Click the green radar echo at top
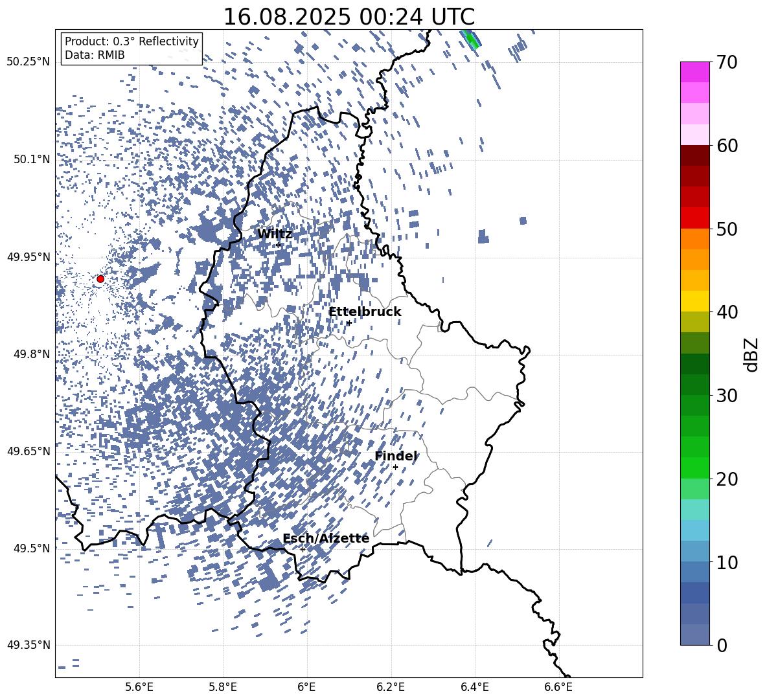Screen dimensions: 767x700 [471, 39]
